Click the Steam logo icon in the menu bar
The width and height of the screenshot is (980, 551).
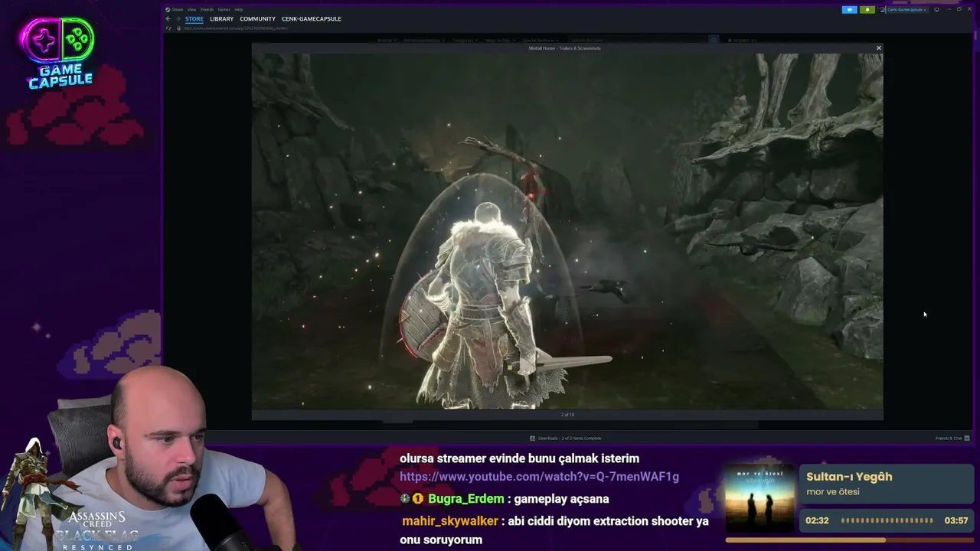tap(168, 9)
